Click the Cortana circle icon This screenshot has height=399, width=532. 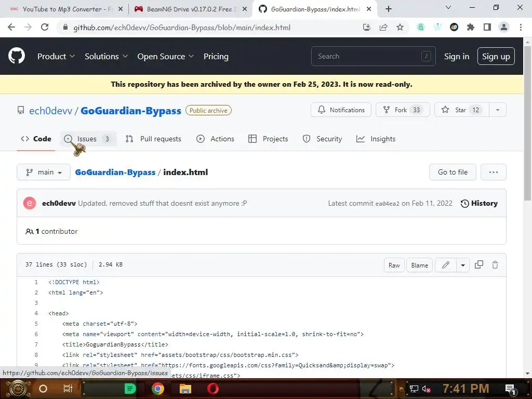coord(43,389)
